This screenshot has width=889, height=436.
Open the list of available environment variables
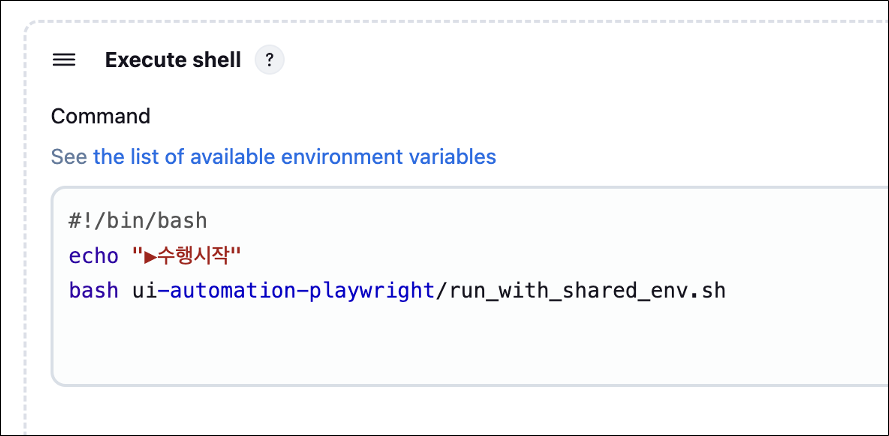[295, 156]
